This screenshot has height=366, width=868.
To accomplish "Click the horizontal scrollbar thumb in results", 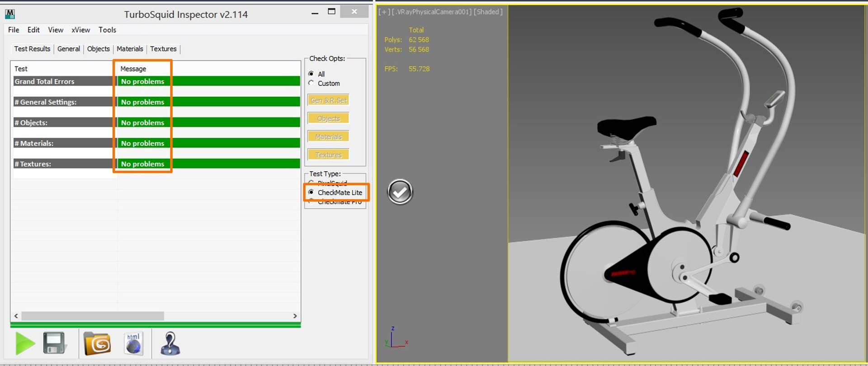I will coord(93,316).
